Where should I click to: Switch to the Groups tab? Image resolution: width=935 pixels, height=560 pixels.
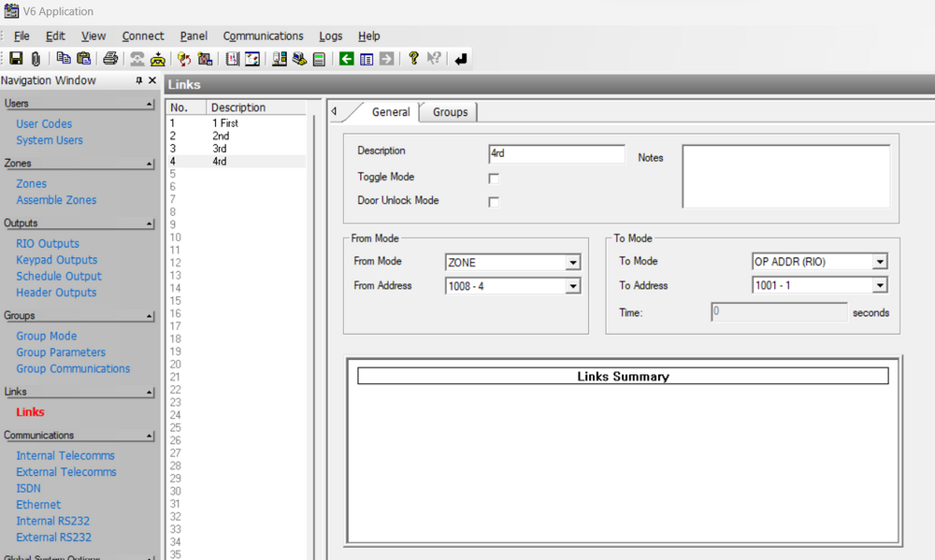coord(450,112)
